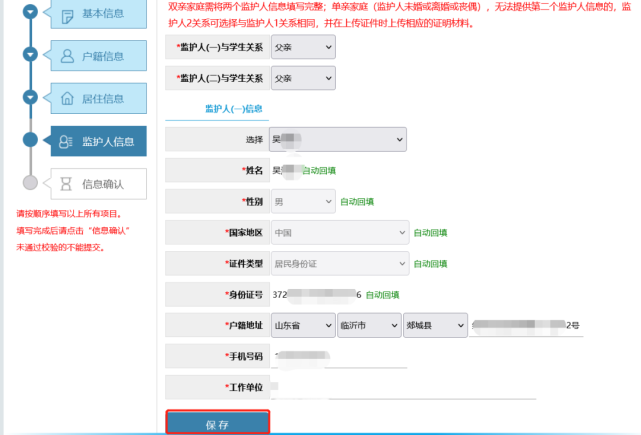Click the 户籍地址 detailed address field

[526, 325]
